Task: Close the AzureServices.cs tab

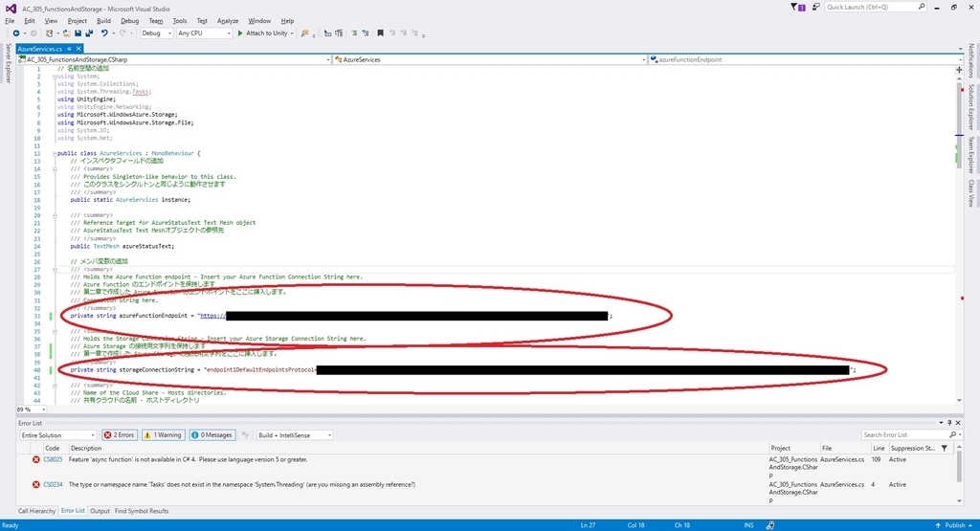Action: tap(78, 49)
